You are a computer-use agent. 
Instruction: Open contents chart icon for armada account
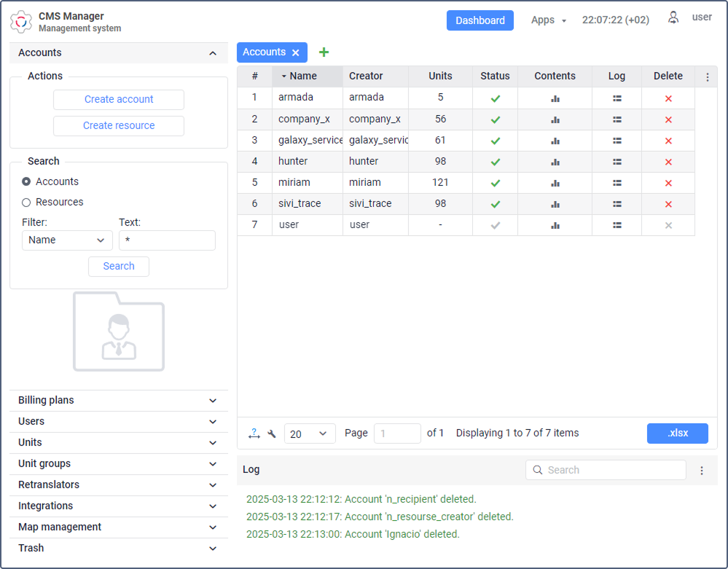click(555, 98)
